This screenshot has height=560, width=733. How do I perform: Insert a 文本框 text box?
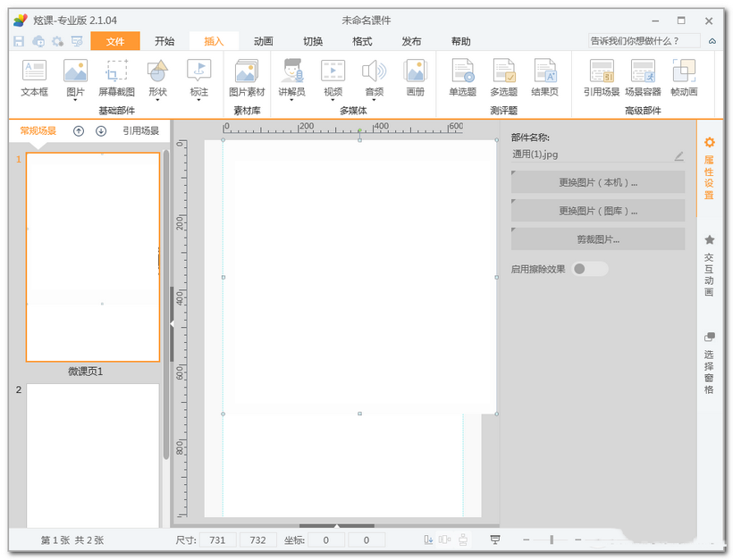coord(34,79)
